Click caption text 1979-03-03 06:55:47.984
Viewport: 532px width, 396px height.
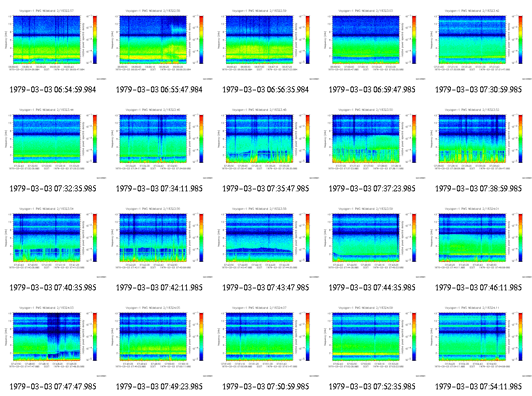159,90
